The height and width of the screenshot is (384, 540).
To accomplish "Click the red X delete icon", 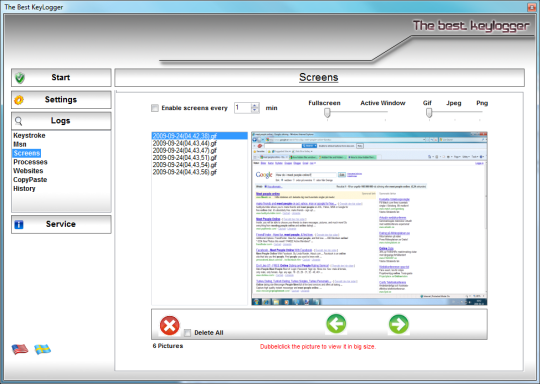I will tap(169, 325).
